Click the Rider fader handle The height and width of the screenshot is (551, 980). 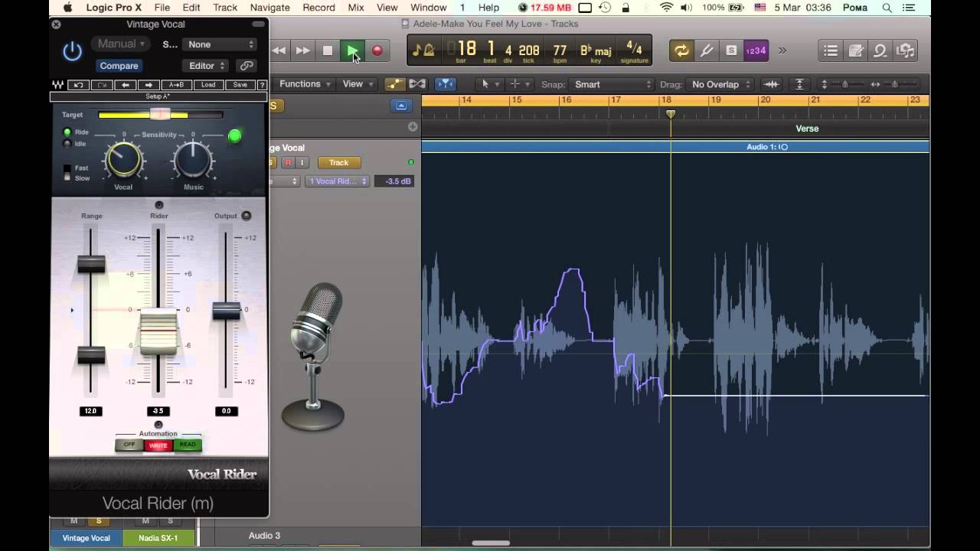pyautogui.click(x=158, y=331)
